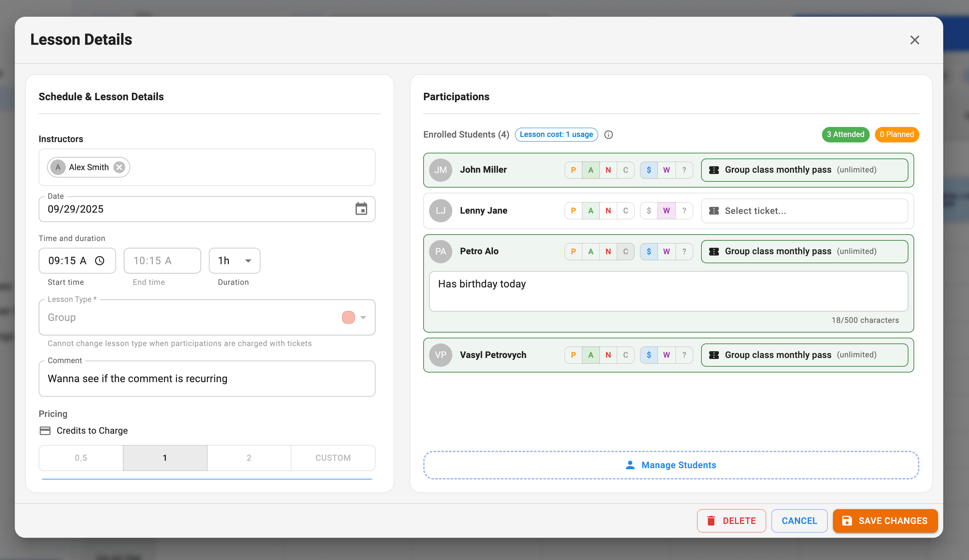969x560 pixels.
Task: Mark Petro Alo as No-show
Action: click(x=608, y=251)
